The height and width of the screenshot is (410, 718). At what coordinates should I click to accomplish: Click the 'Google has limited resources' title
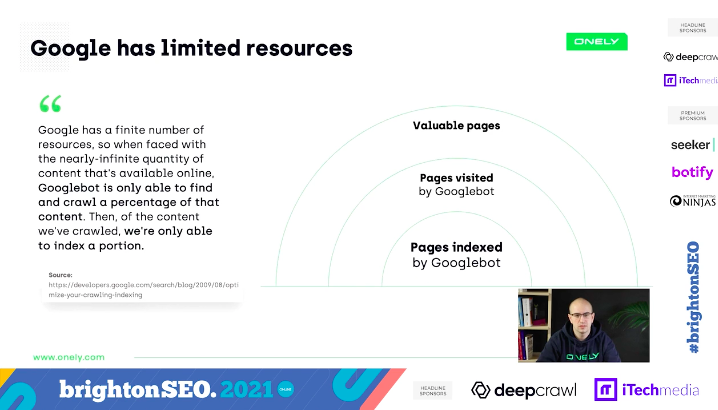coord(191,48)
